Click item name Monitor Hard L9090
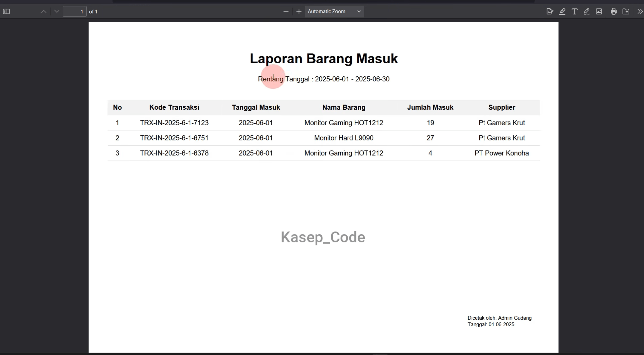 (x=344, y=138)
